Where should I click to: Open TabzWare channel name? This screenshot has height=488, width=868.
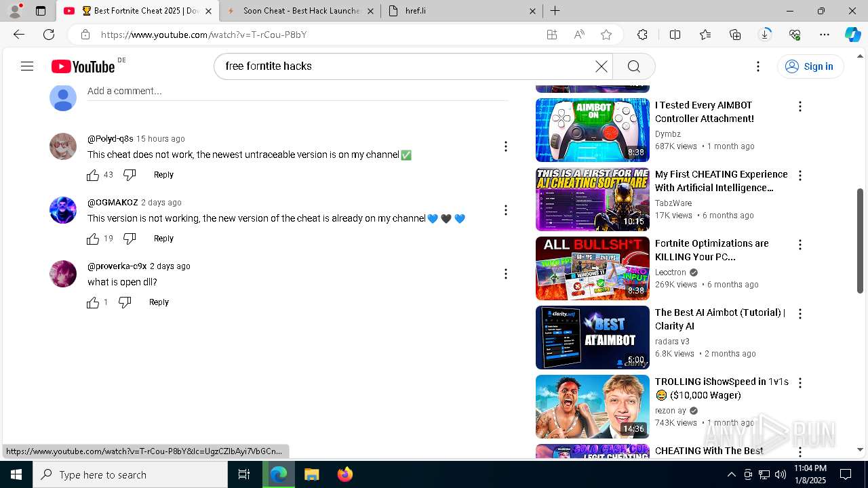(673, 203)
